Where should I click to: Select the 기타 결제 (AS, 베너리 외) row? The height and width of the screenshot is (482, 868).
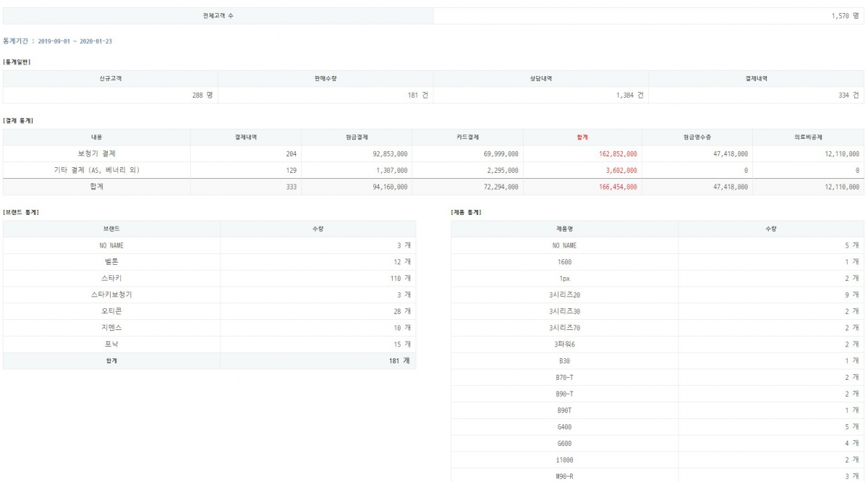96,170
